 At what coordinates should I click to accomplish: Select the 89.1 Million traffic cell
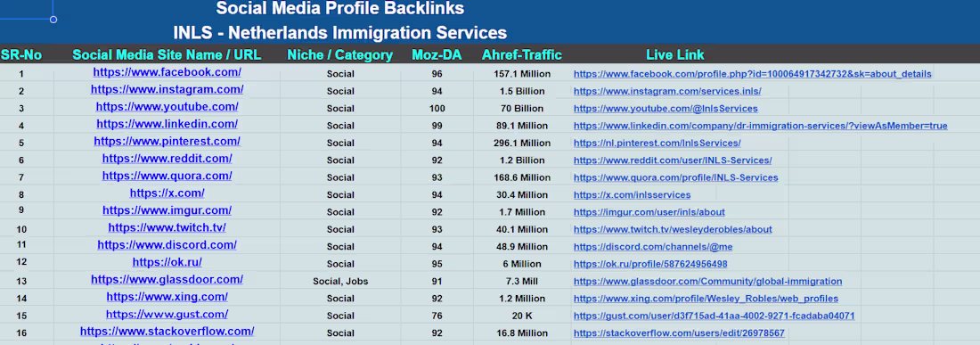[522, 126]
